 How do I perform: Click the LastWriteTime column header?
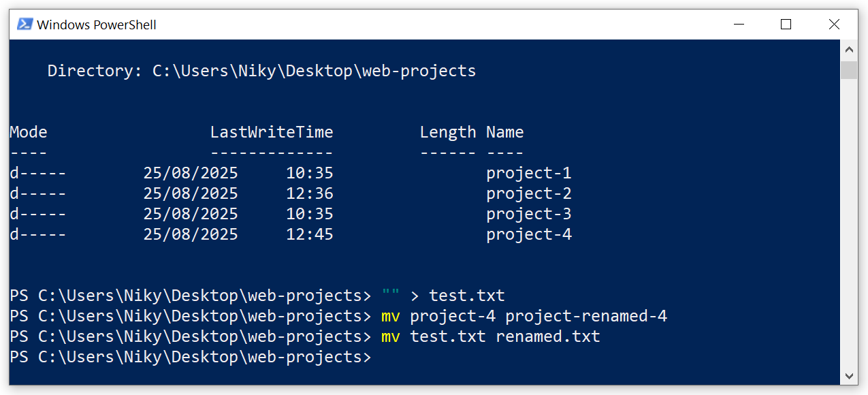tap(272, 131)
